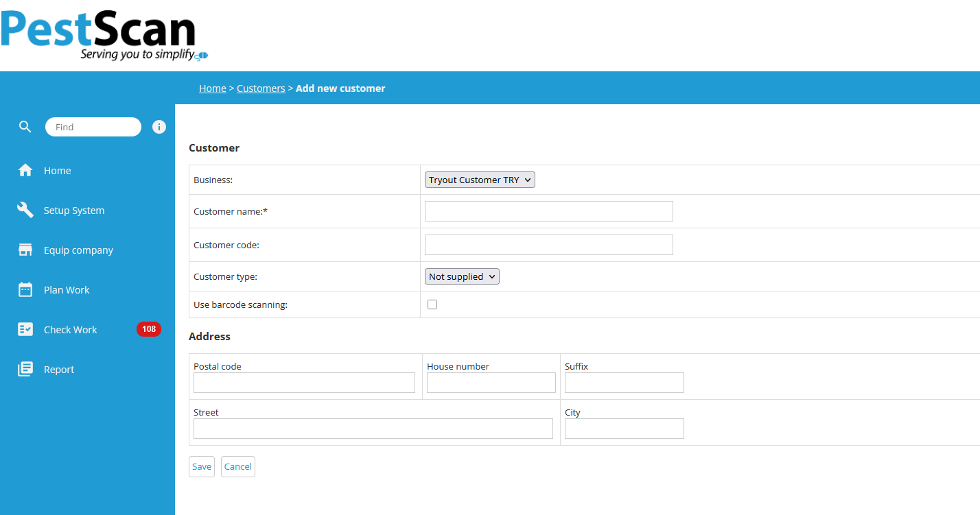Focus the Street input field
The height and width of the screenshot is (515, 980).
pos(373,429)
